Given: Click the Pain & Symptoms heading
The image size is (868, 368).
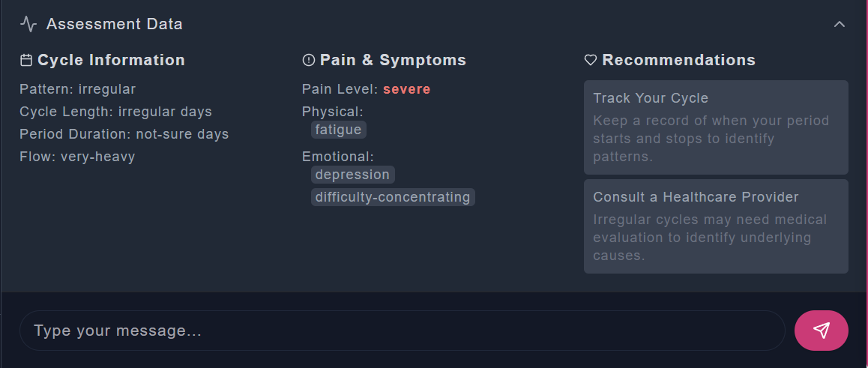Looking at the screenshot, I should [x=393, y=60].
